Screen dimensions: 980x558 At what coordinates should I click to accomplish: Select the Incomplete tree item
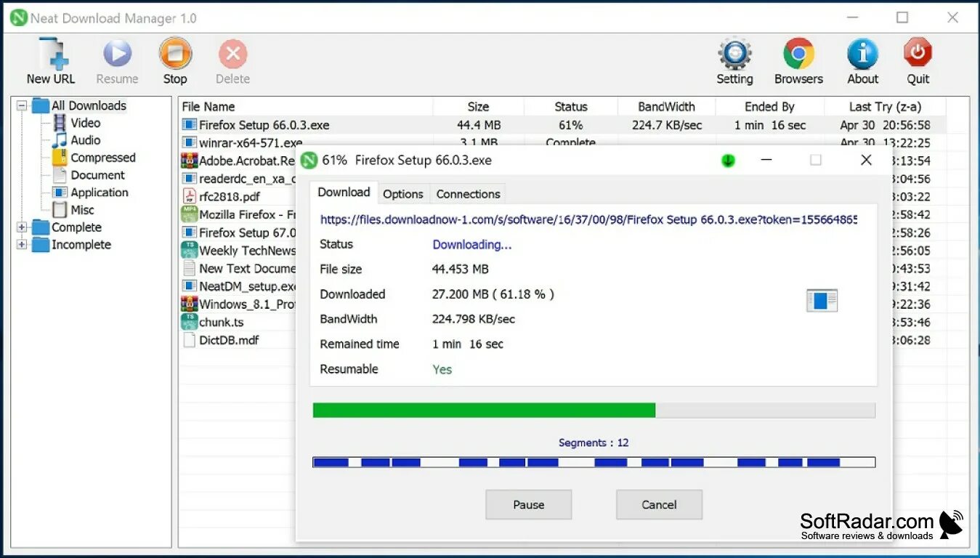[81, 245]
